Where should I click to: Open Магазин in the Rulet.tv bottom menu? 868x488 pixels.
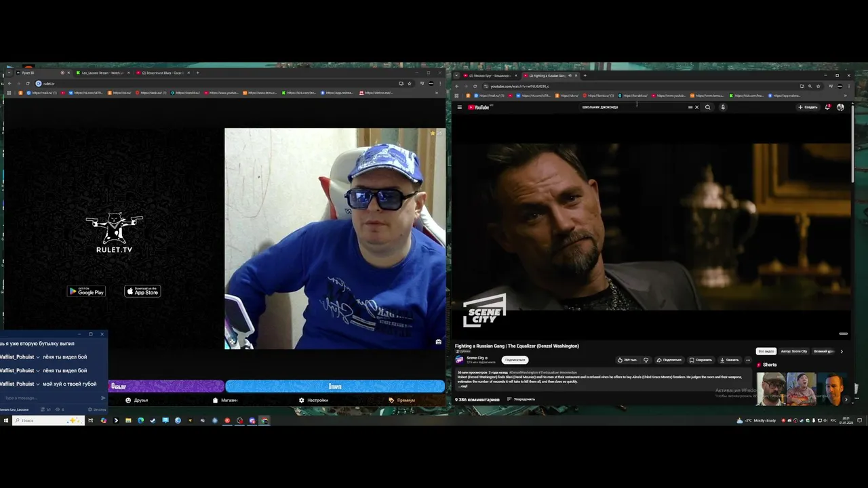[x=225, y=400]
